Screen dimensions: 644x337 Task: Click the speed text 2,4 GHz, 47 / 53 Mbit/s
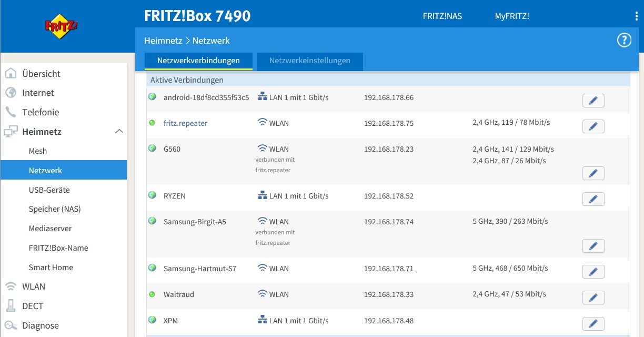click(x=509, y=294)
